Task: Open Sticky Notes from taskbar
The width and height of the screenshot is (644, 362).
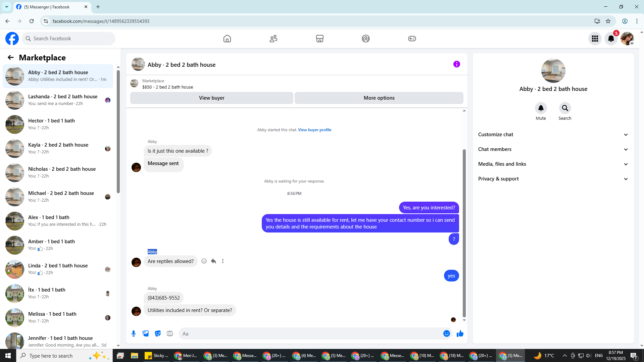Action: tap(157, 356)
